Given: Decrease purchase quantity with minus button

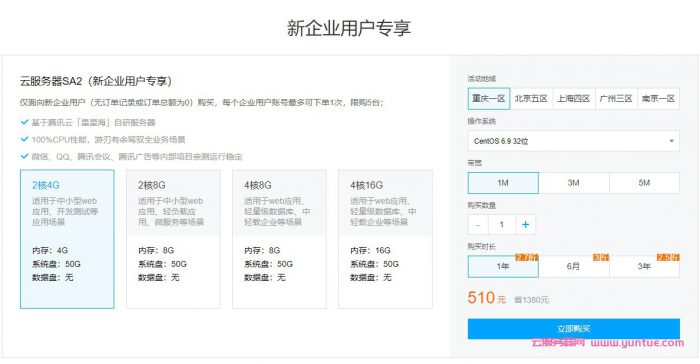Looking at the screenshot, I should (x=478, y=225).
